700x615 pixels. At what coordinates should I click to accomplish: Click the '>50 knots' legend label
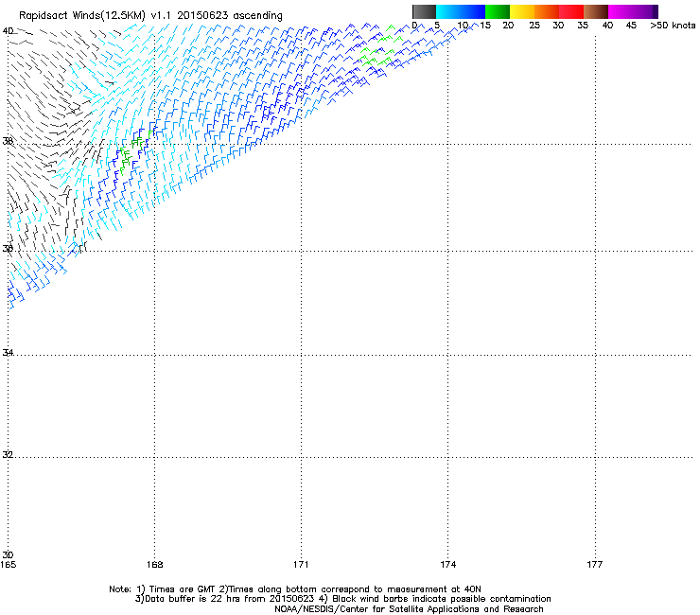pyautogui.click(x=673, y=26)
